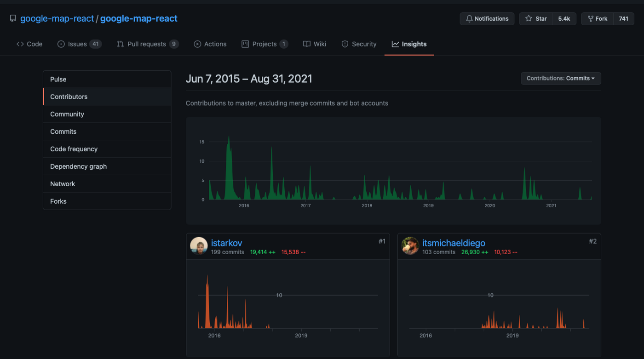Click istarkov's avatar
The width and height of the screenshot is (644, 359).
point(199,246)
